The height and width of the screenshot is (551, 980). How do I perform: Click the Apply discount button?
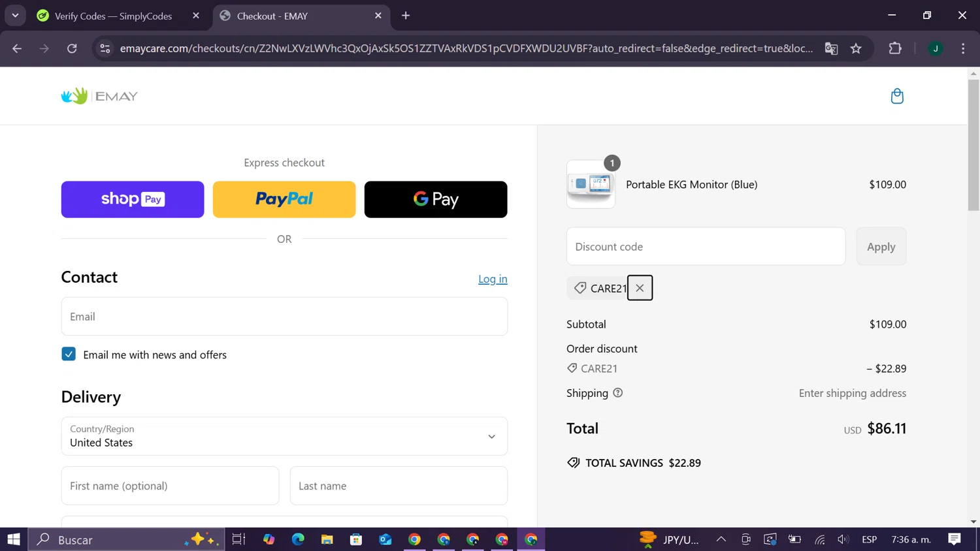881,246
